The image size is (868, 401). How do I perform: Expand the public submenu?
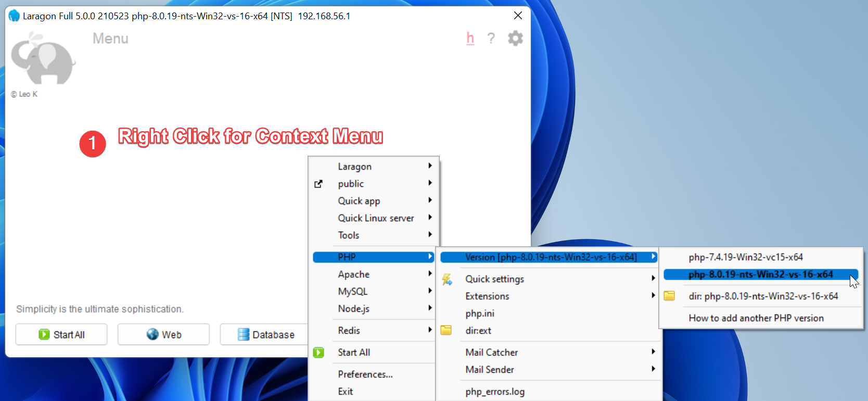(374, 184)
